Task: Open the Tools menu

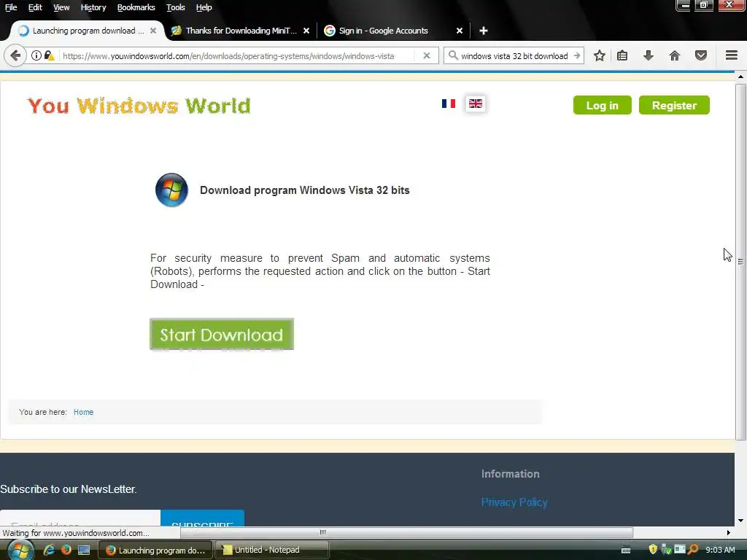Action: 175,7
